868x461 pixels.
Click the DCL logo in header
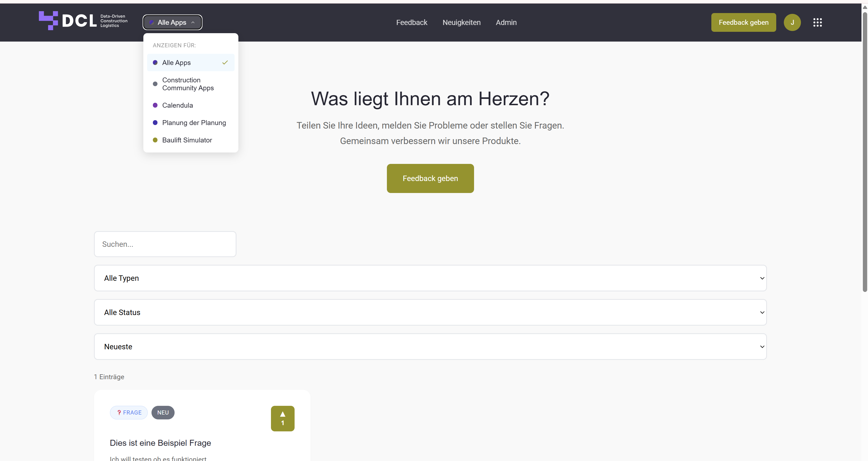[x=83, y=21]
